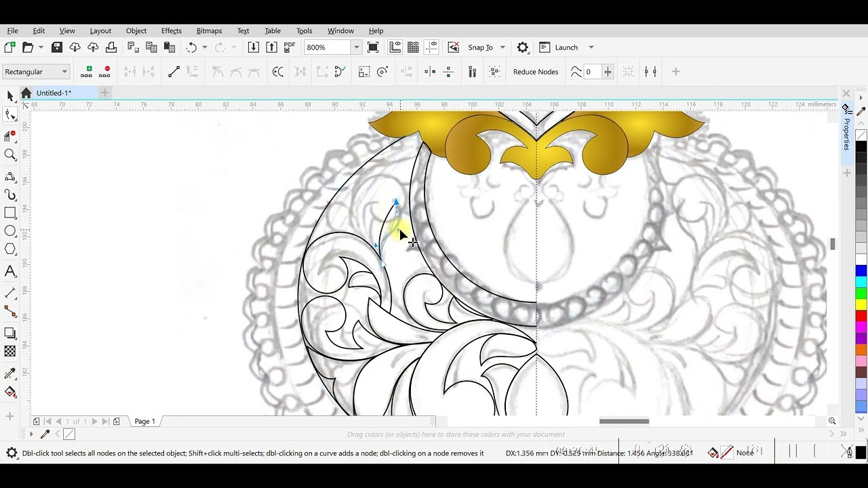Open the Welcome screen home tab
This screenshot has height=488, width=868.
[x=26, y=93]
